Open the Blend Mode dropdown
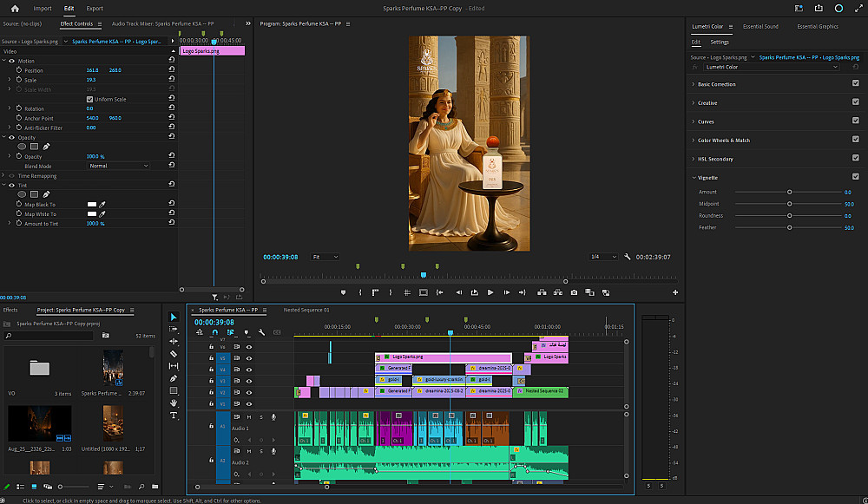 pos(118,166)
